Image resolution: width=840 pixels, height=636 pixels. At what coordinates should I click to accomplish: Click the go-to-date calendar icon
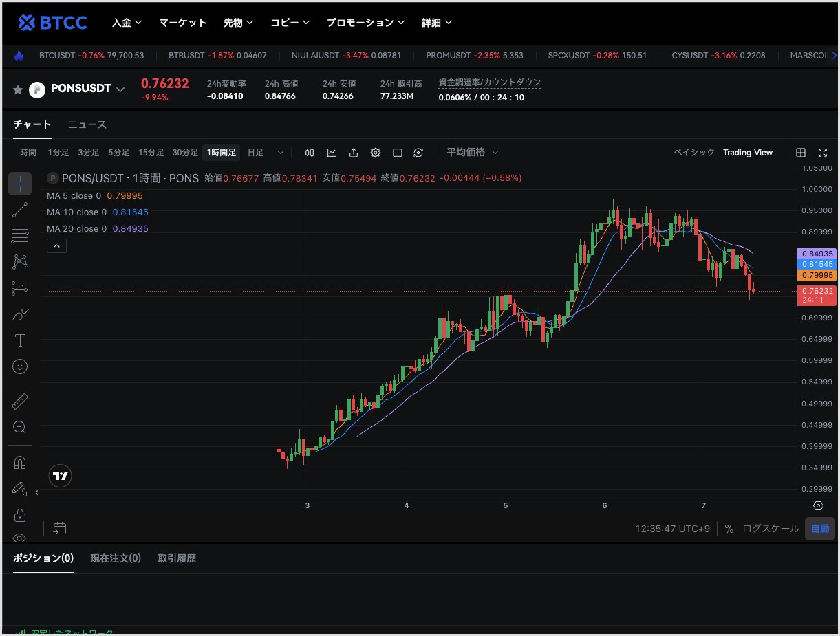coord(60,528)
